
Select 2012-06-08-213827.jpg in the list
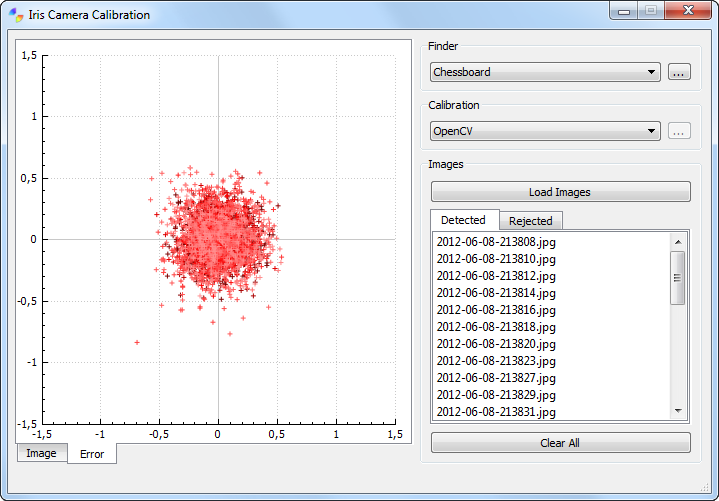[552, 378]
